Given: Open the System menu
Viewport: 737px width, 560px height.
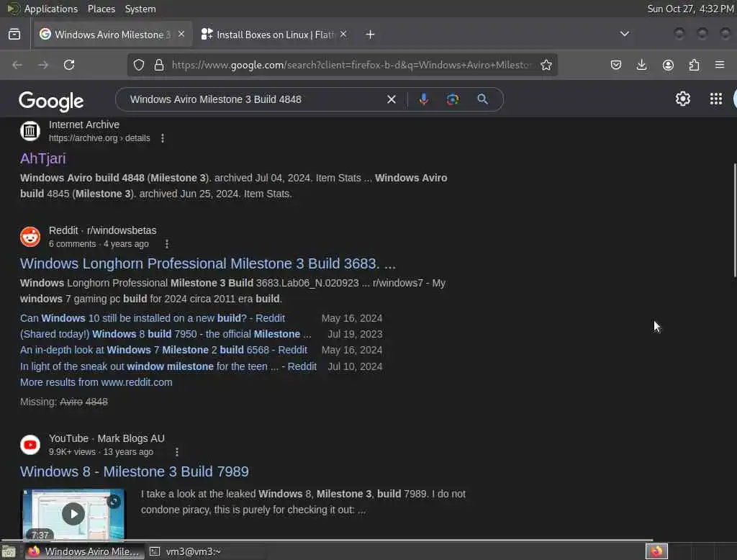Looking at the screenshot, I should coord(140,9).
